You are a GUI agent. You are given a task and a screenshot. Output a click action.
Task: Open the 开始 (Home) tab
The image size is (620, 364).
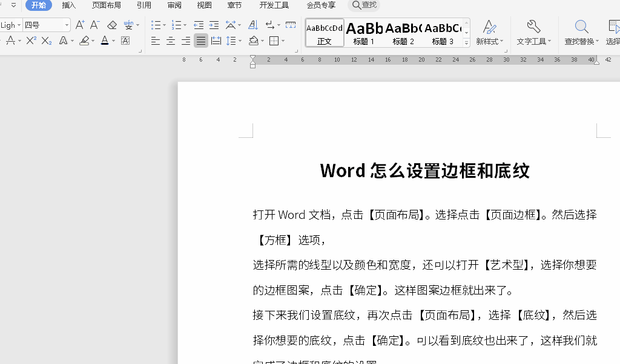[x=39, y=5]
